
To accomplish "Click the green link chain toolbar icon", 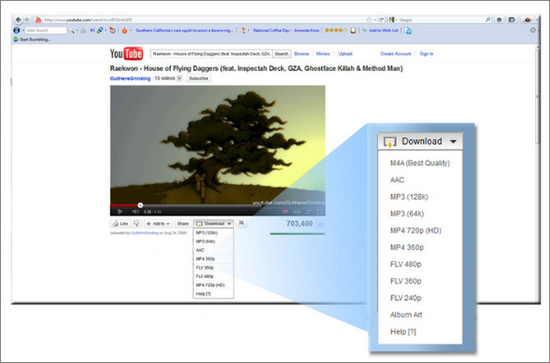I will [x=100, y=30].
